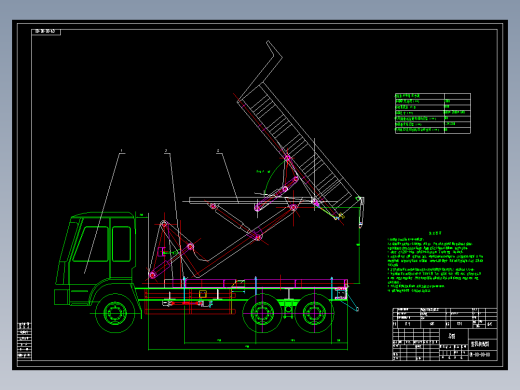Select the overall length dimension line below the chassis
This screenshot has width=520, height=390.
click(x=248, y=349)
